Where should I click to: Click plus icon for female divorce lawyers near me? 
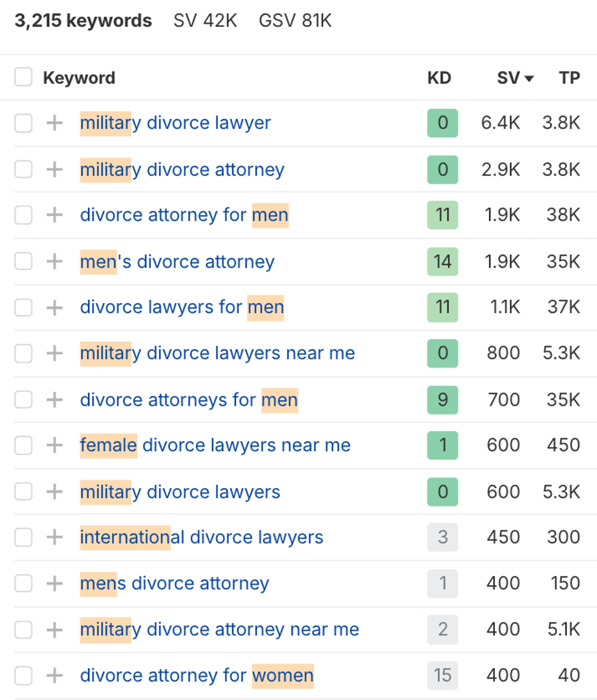pyautogui.click(x=54, y=445)
